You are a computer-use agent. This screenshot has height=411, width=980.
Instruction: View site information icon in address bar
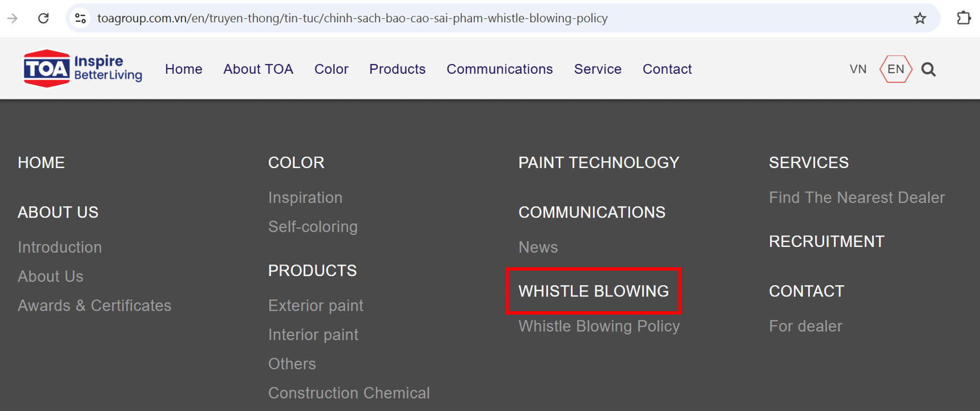click(x=81, y=18)
